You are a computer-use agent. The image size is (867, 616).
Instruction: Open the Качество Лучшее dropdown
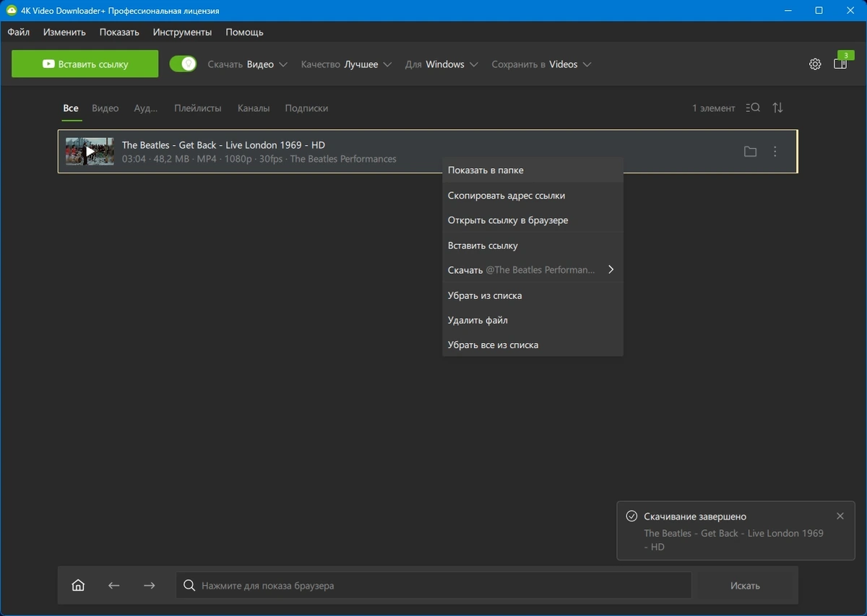(347, 64)
